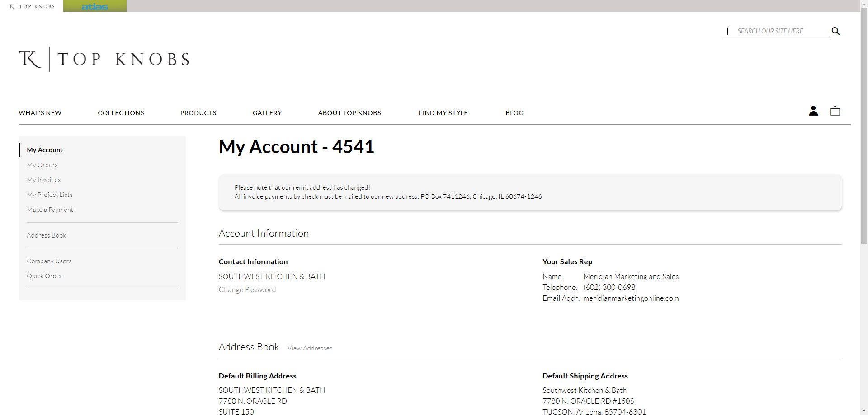Open the What's New menu
This screenshot has width=868, height=415.
(40, 113)
